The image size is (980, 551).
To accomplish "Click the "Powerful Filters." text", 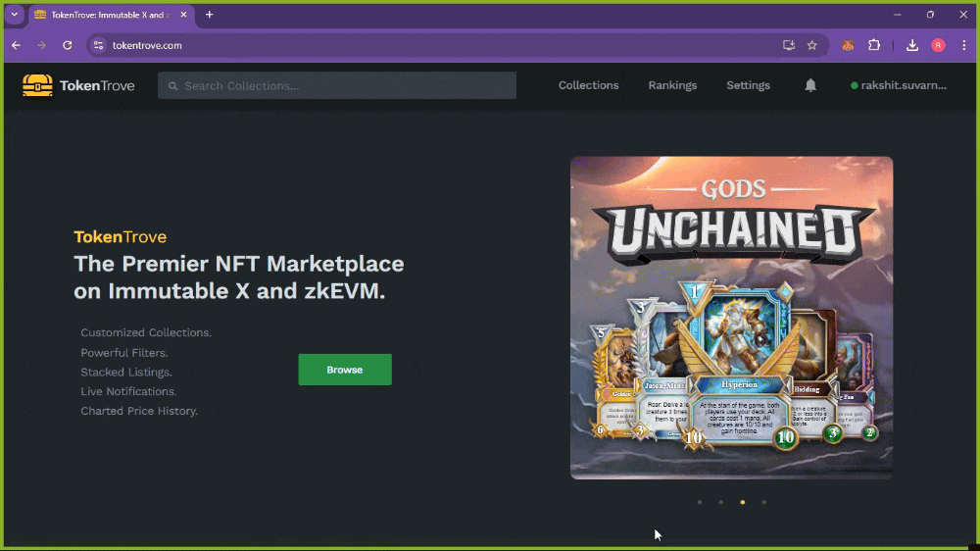I will pyautogui.click(x=124, y=353).
